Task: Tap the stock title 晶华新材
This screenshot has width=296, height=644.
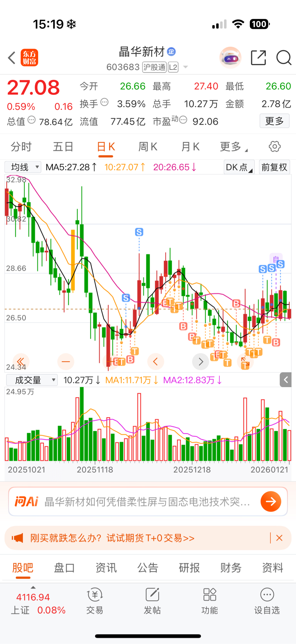Action: click(142, 51)
